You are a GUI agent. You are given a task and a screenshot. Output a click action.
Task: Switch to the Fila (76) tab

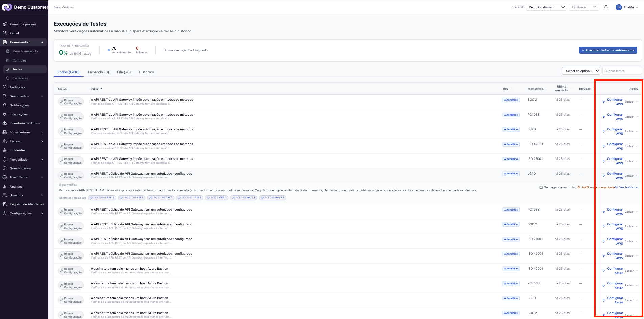click(124, 72)
